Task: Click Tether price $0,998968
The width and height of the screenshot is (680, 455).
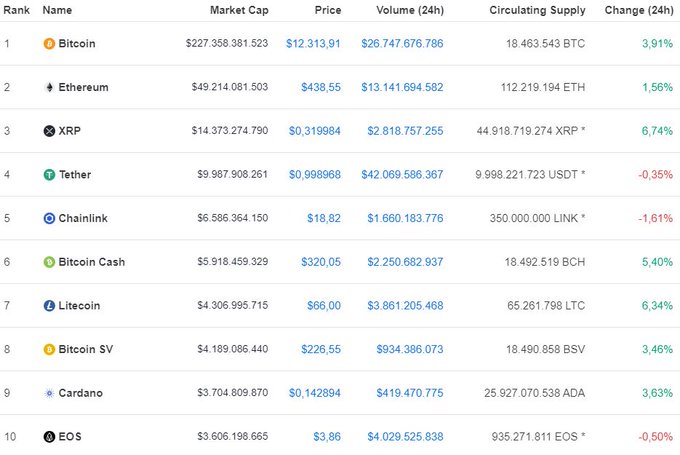Action: click(x=315, y=175)
